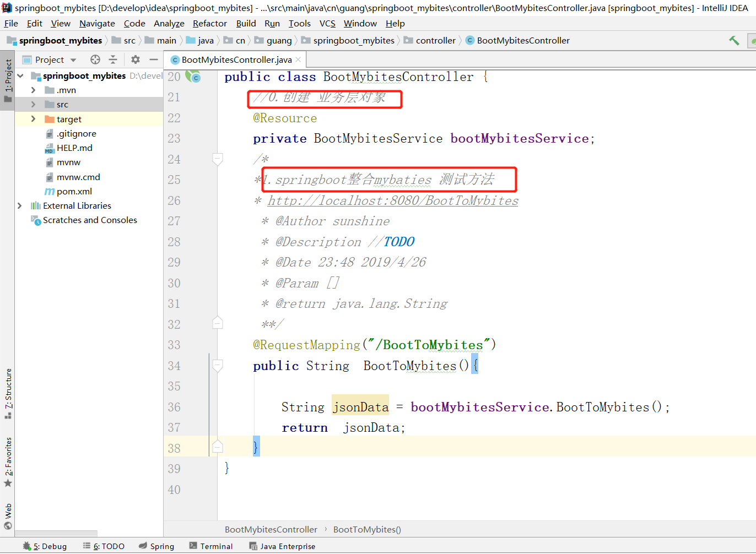Click the collapse all icon in Project panel
756x554 pixels.
(x=113, y=59)
